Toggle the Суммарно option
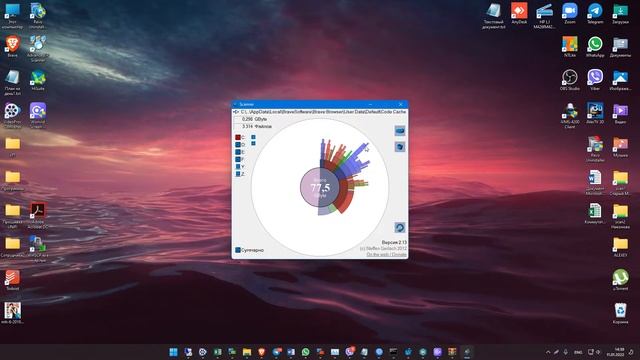This screenshot has width=640, height=360. [249, 250]
